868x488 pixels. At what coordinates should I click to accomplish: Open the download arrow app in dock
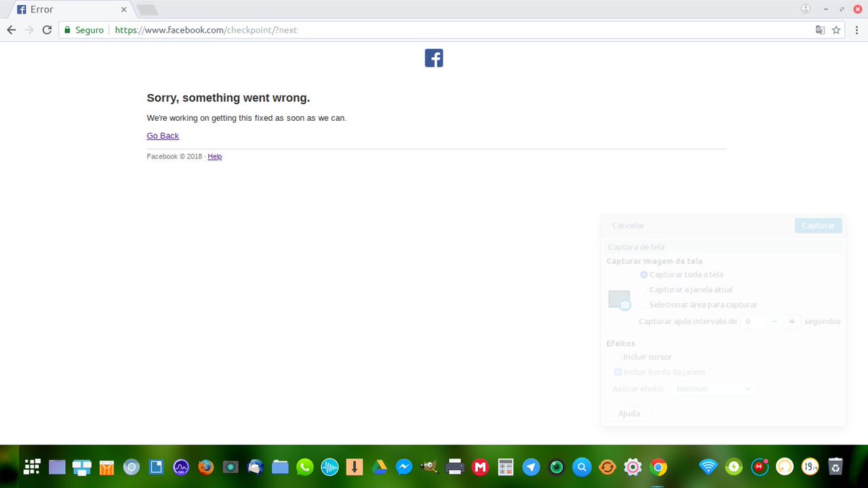[x=354, y=467]
